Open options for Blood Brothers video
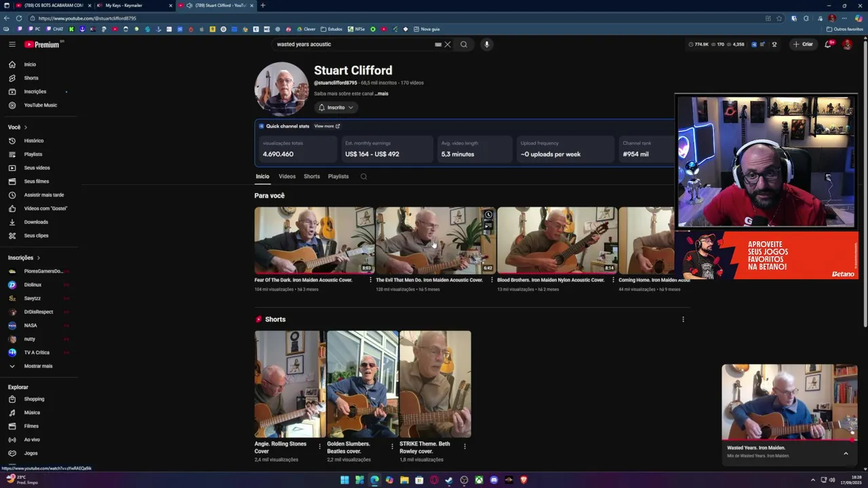Screen dimensions: 868x488 (x=613, y=280)
